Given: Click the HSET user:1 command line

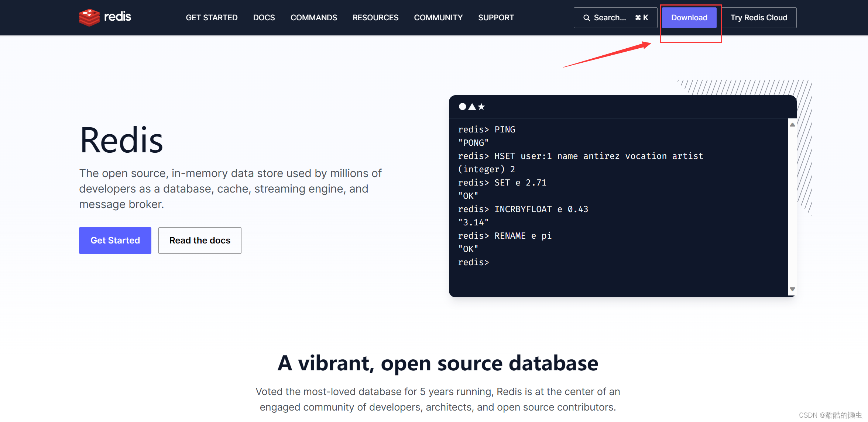Looking at the screenshot, I should [x=580, y=156].
